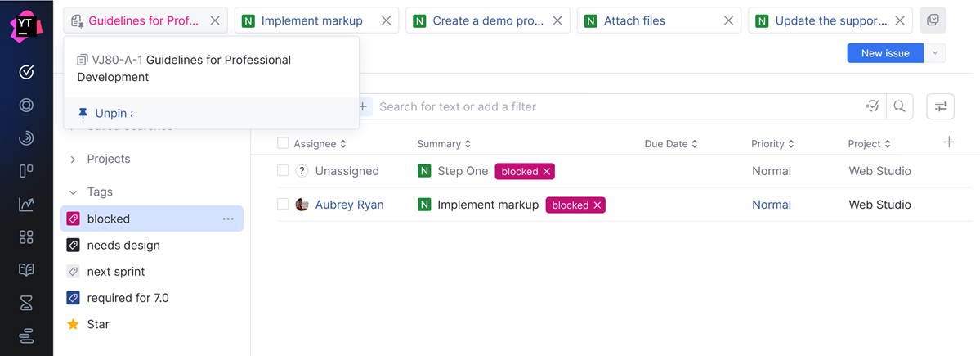The height and width of the screenshot is (356, 980).
Task: Collapse the Tags section
Action: click(x=73, y=192)
